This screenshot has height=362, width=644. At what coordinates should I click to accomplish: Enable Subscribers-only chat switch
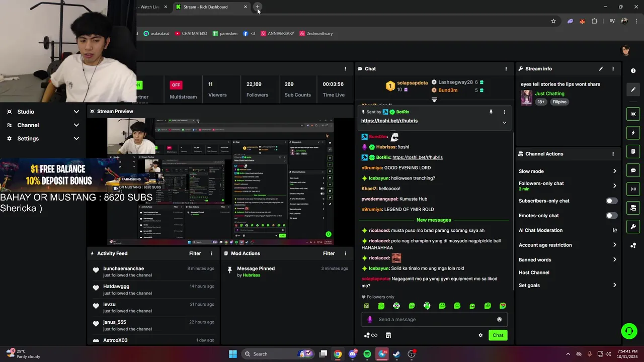611,201
